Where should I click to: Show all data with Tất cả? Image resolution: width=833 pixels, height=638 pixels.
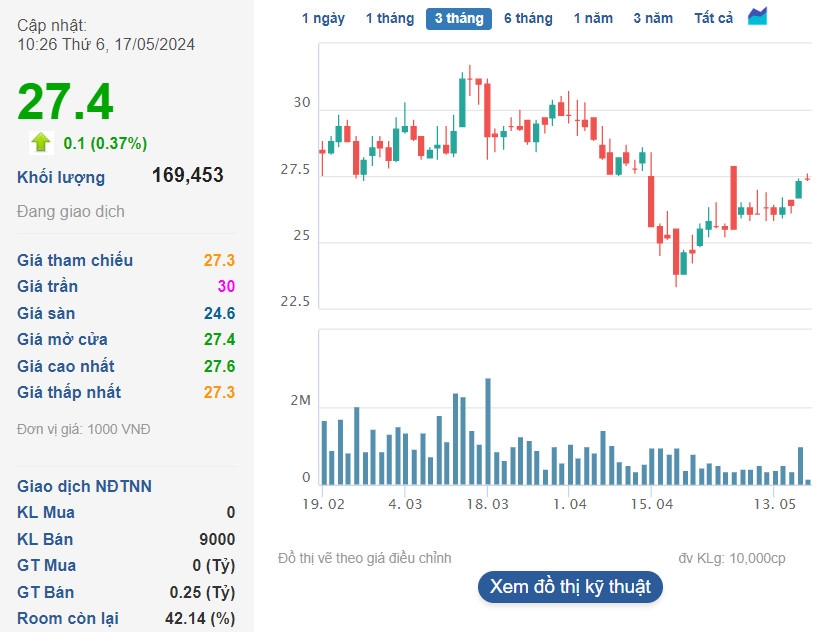click(714, 18)
